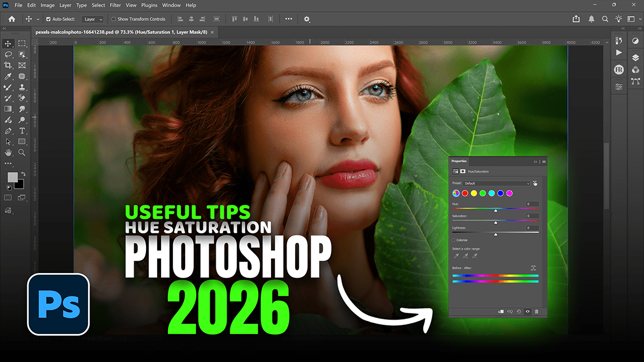Select the Zoom tool
Screen dimensions: 644x362
(22, 152)
